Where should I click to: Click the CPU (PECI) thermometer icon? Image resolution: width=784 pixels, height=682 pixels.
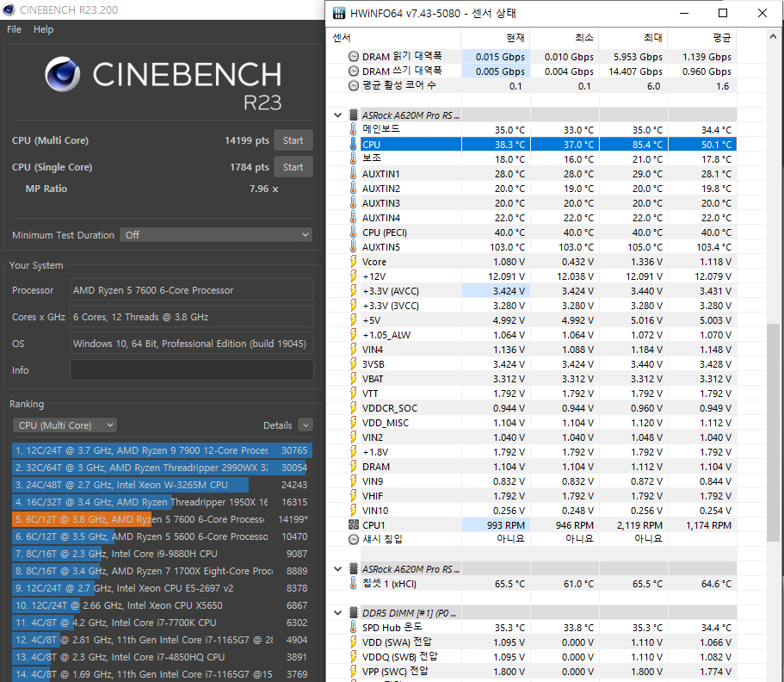tap(354, 232)
